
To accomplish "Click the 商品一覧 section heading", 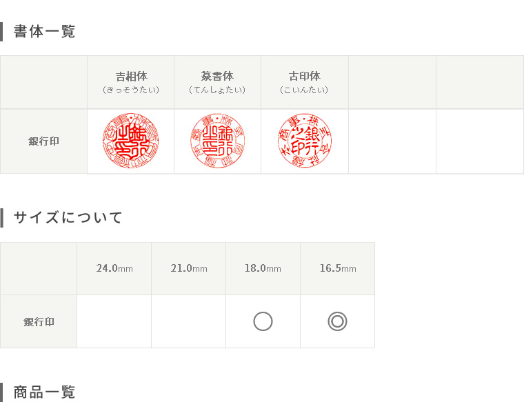I will pyautogui.click(x=44, y=392).
